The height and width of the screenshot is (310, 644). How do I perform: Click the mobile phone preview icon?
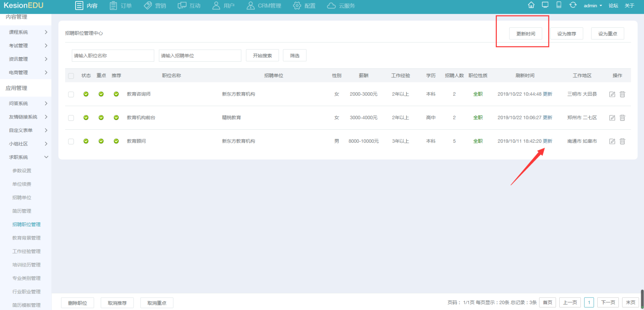559,5
